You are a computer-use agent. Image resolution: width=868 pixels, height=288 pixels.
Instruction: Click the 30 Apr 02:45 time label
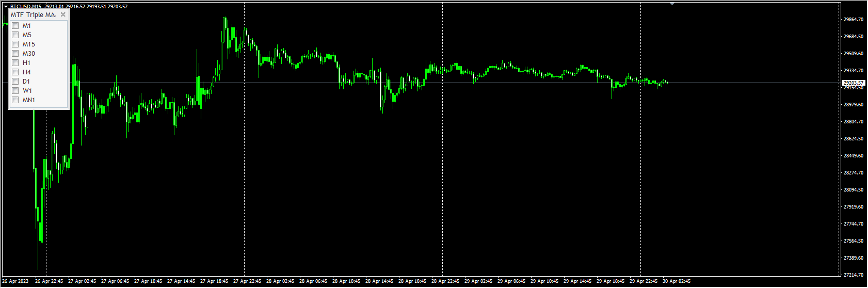click(677, 281)
